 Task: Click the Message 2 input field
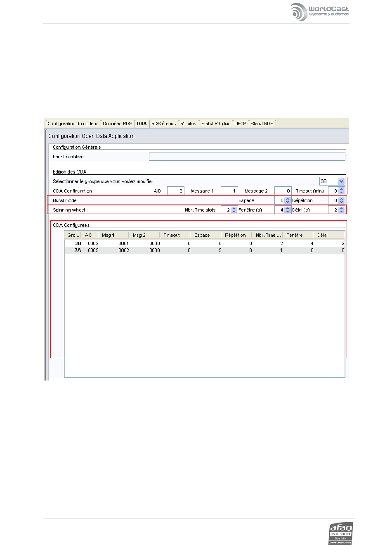click(x=283, y=191)
